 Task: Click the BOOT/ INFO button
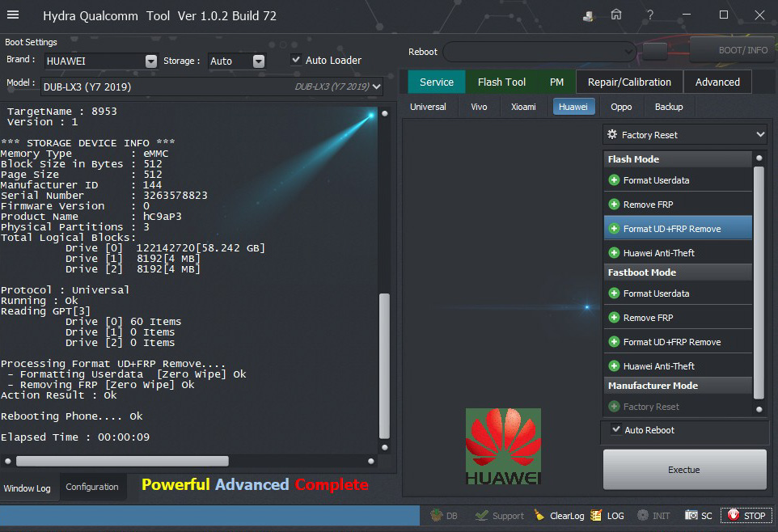[x=734, y=49]
